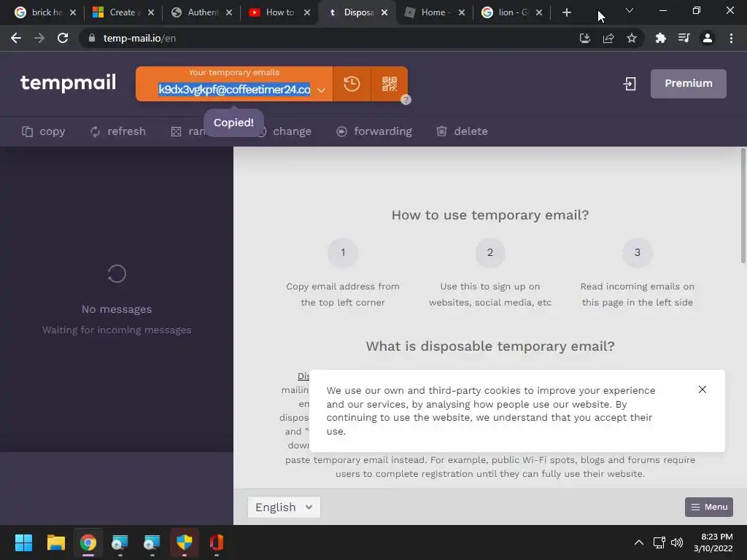Viewport: 747px width, 560px height.
Task: Go back with the browser back arrow
Action: 16,38
